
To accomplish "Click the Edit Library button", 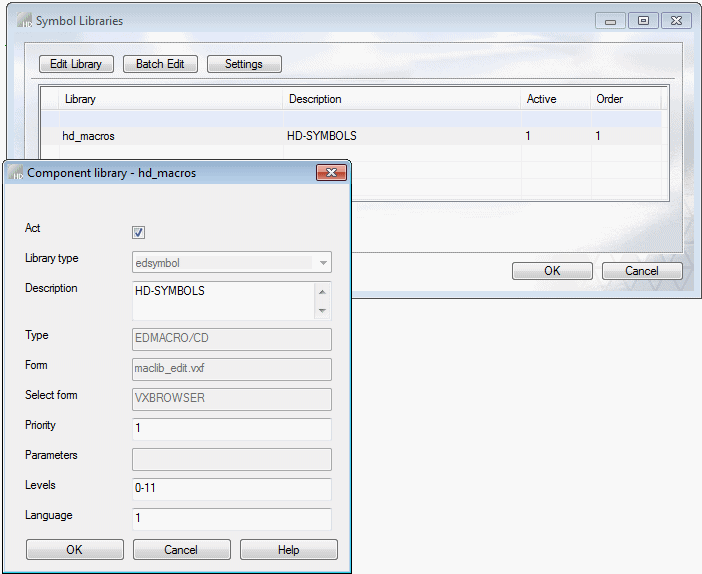I will click(77, 64).
